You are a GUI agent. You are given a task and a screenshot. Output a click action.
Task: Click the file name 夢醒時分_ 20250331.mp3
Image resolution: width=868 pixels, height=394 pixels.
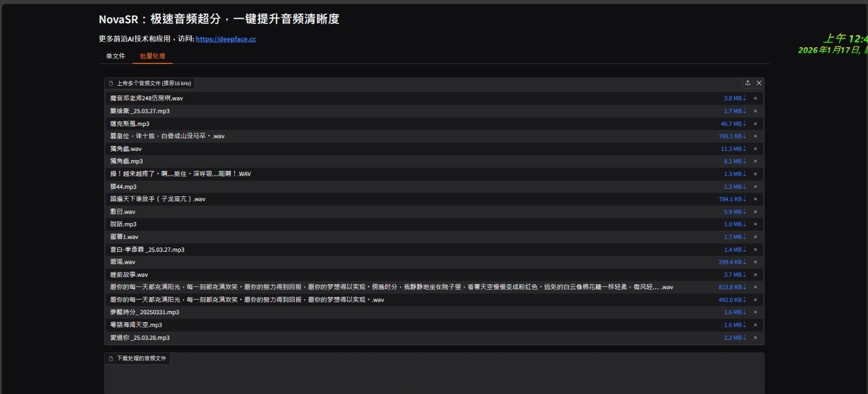[144, 312]
